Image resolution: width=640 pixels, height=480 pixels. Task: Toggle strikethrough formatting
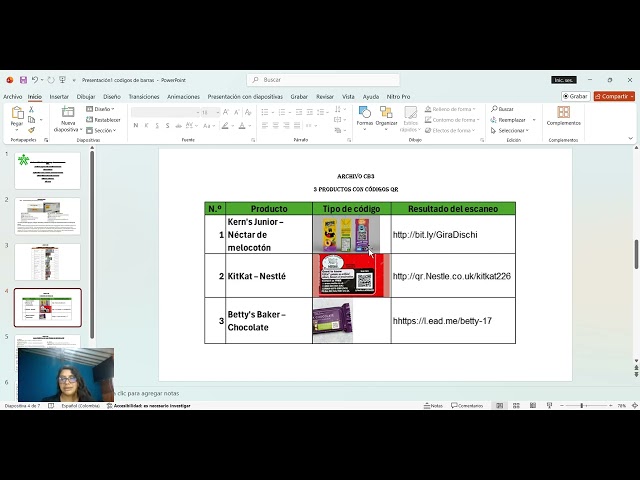click(x=178, y=126)
